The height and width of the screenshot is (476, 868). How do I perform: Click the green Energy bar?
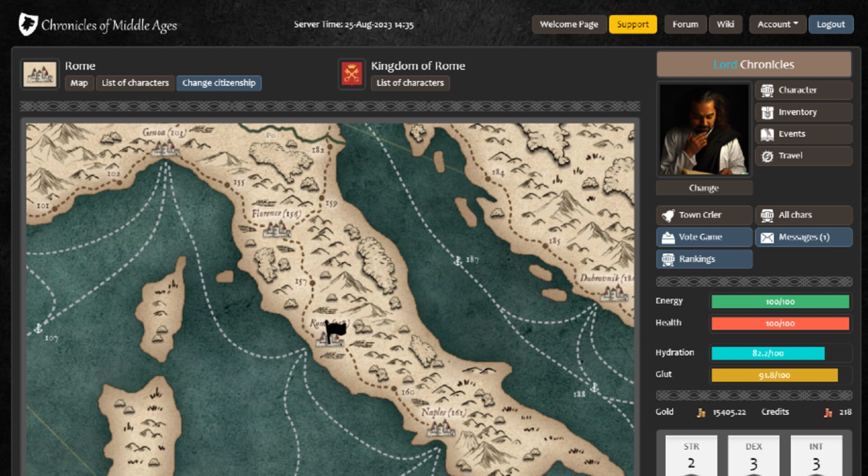pos(780,302)
